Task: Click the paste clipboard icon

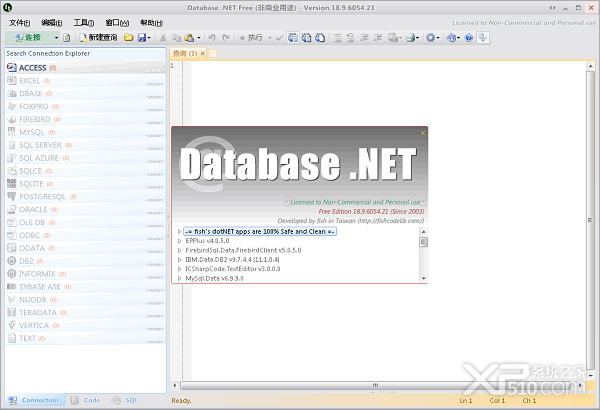Action: pyautogui.click(x=189, y=38)
